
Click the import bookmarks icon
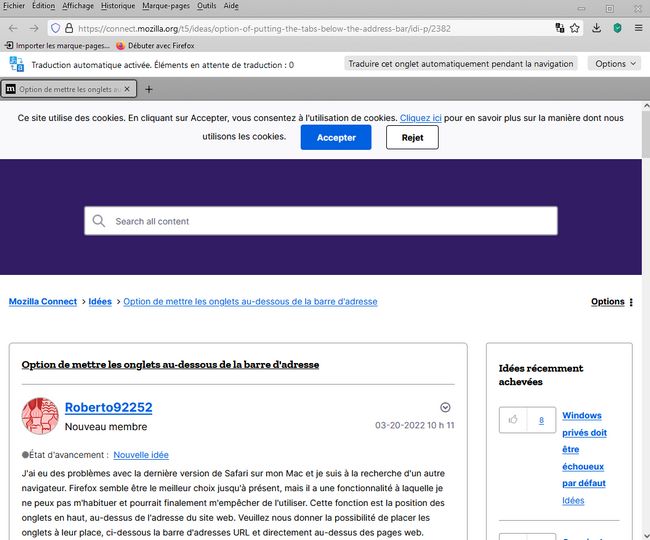coord(9,45)
